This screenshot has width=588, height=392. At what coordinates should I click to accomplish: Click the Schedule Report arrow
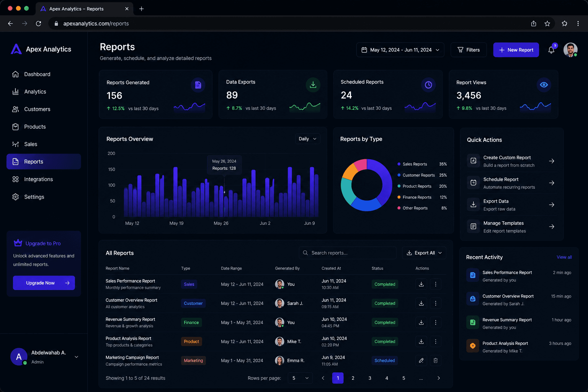(x=552, y=183)
